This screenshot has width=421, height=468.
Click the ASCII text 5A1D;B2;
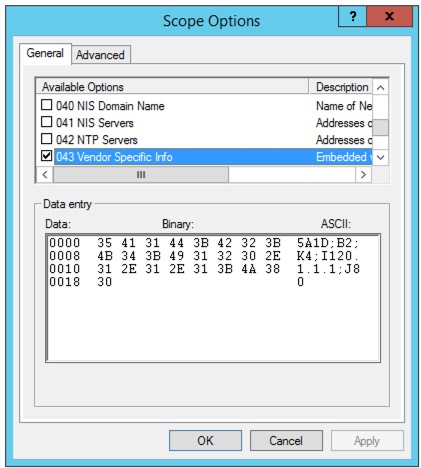click(x=328, y=243)
